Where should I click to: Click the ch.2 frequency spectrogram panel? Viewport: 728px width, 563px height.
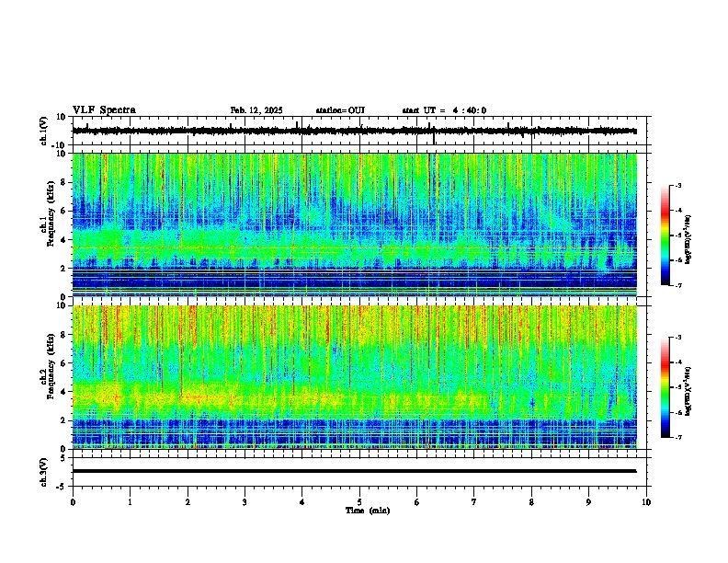[355, 377]
